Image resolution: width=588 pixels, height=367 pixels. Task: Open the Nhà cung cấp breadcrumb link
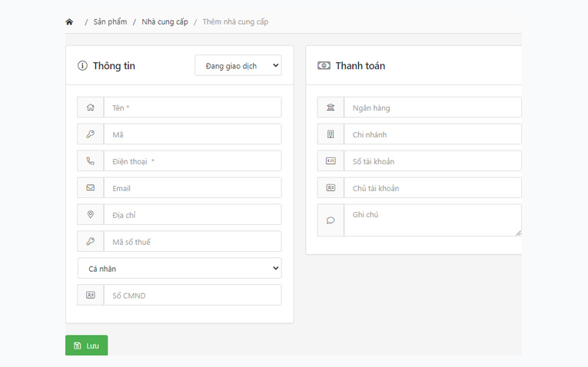164,21
